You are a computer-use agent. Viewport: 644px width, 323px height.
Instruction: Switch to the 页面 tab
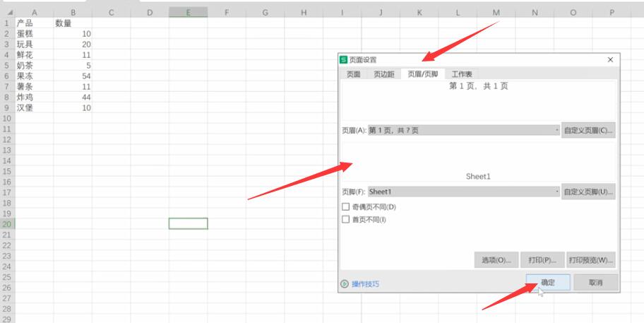(353, 74)
